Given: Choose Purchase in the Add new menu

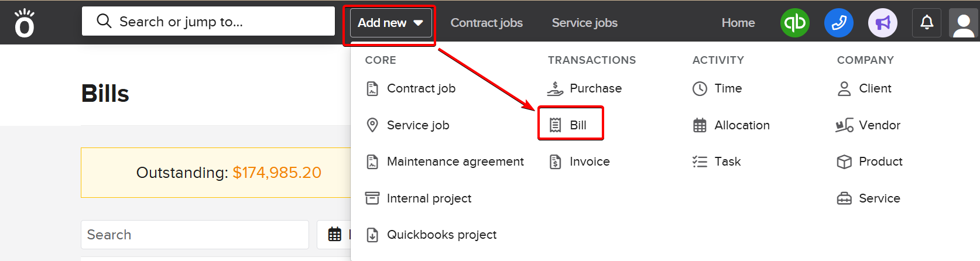Looking at the screenshot, I should (x=585, y=88).
